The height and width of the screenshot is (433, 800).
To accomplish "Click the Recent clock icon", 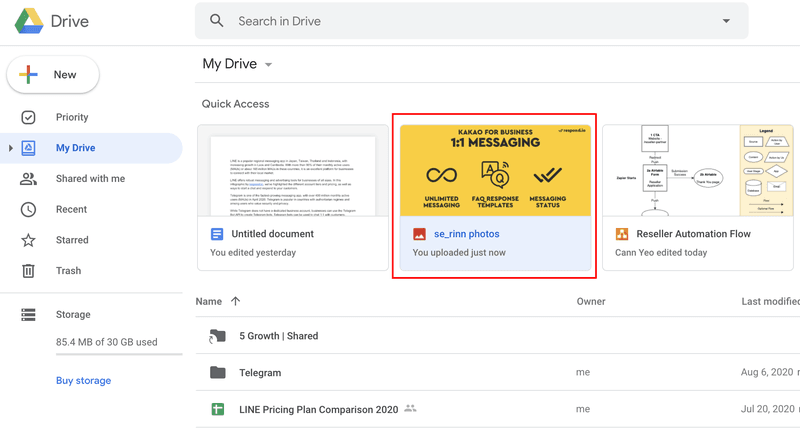I will point(29,209).
